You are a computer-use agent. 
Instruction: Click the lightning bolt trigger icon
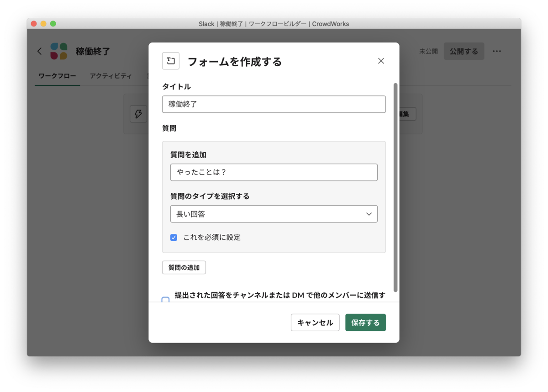tap(138, 114)
